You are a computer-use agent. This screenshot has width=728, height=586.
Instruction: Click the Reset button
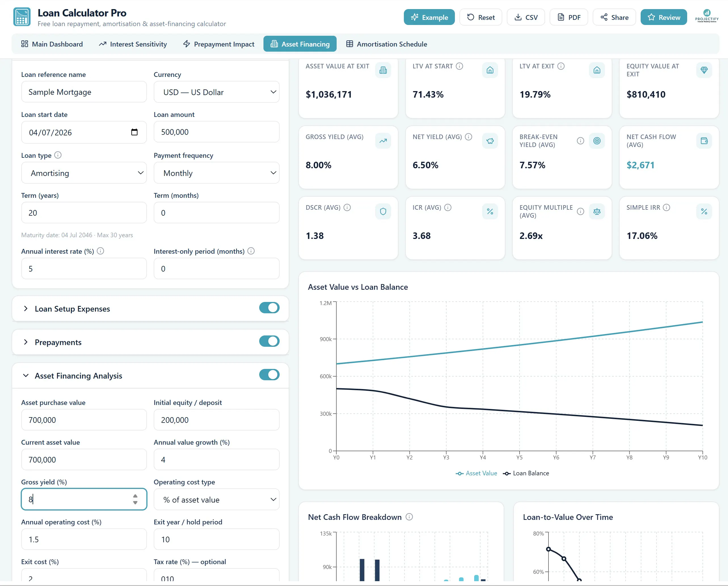[x=480, y=17]
